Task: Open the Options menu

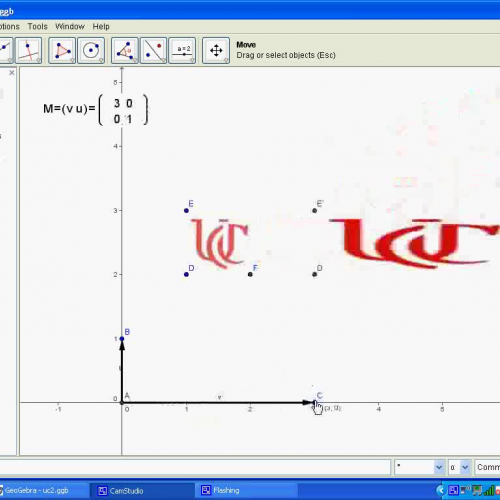Action: (x=9, y=26)
